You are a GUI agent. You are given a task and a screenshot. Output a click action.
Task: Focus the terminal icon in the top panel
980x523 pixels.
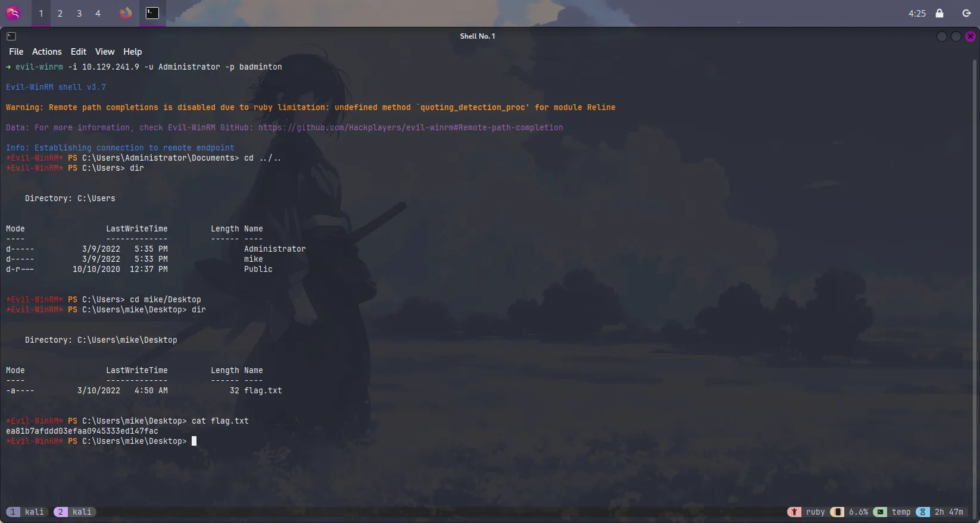coord(152,12)
